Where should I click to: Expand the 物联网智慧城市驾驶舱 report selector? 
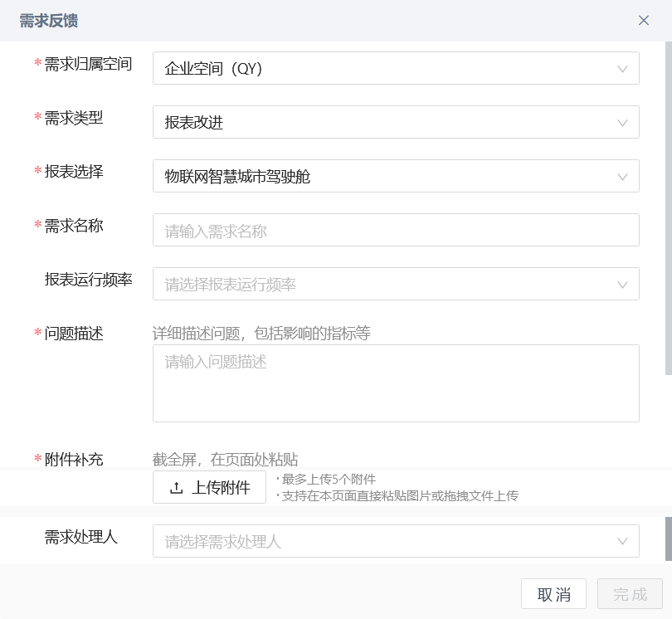(x=382, y=177)
